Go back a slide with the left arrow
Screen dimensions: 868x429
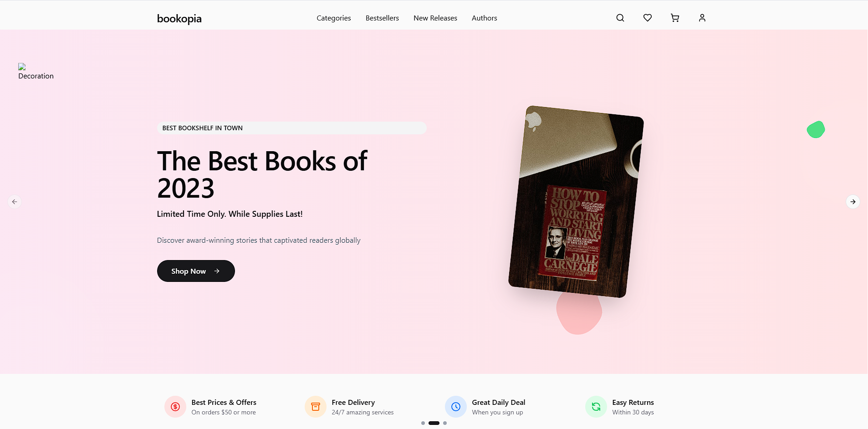(14, 202)
